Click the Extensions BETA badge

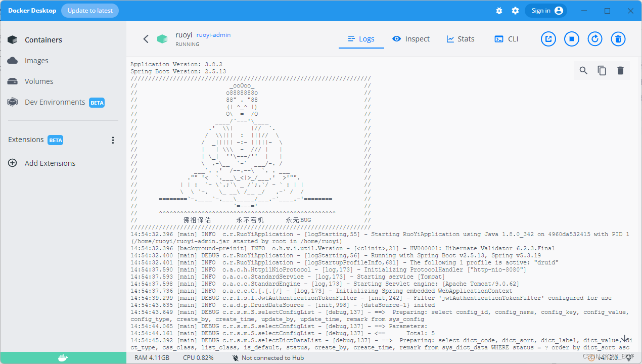pyautogui.click(x=56, y=140)
